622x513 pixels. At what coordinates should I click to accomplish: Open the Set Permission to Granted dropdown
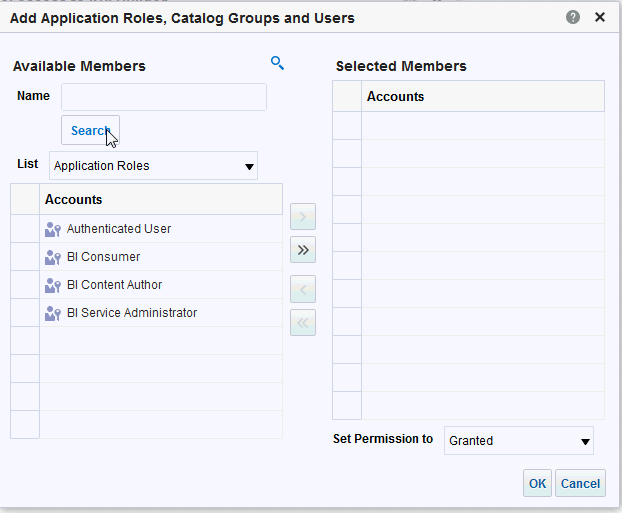(519, 440)
